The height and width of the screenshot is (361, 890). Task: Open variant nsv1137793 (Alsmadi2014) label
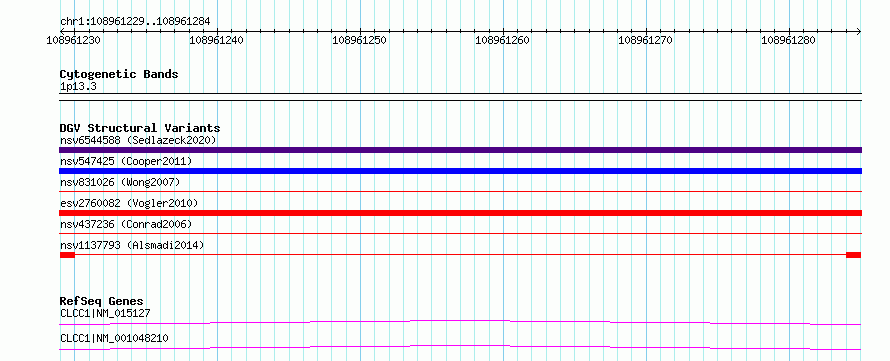pos(132,245)
